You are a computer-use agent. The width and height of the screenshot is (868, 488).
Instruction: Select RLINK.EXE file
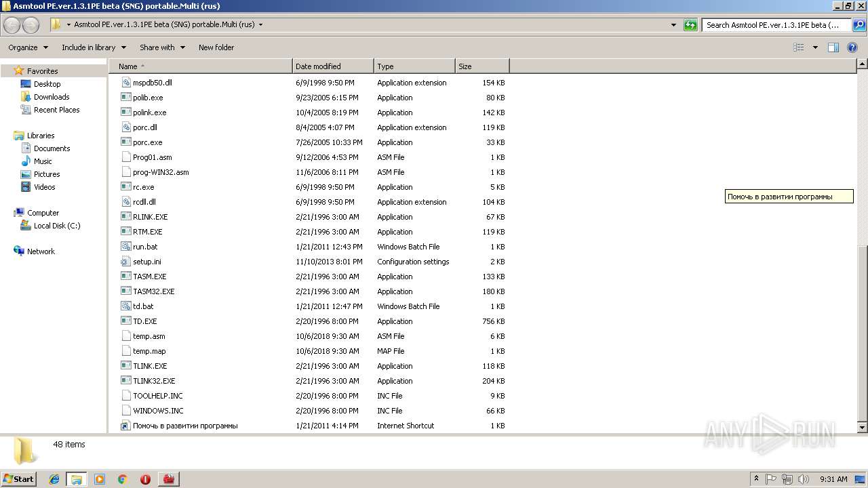pyautogui.click(x=150, y=217)
